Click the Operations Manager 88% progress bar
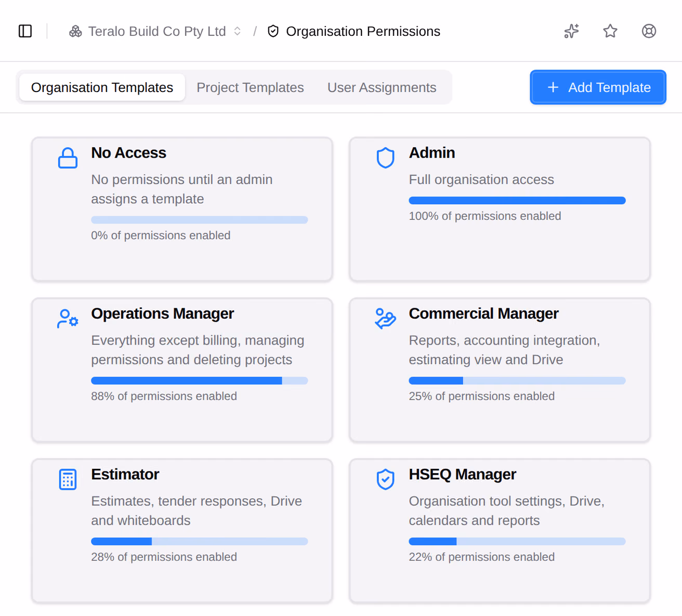The height and width of the screenshot is (616, 682). (199, 381)
